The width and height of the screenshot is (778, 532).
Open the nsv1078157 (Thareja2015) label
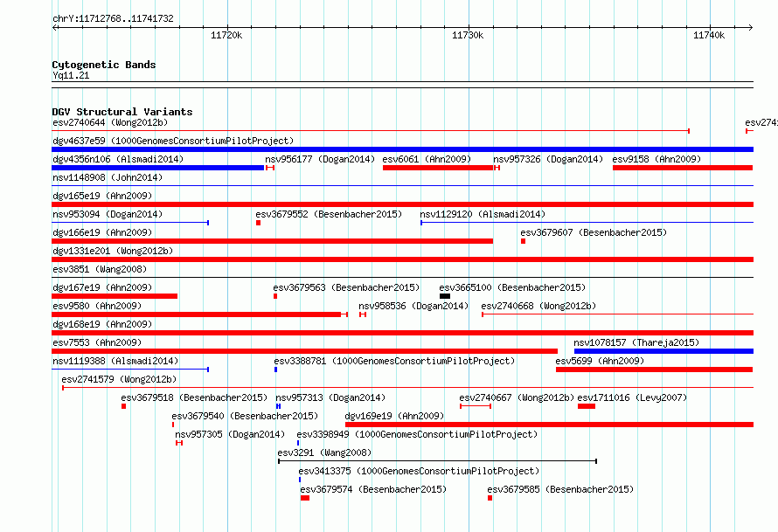point(636,342)
